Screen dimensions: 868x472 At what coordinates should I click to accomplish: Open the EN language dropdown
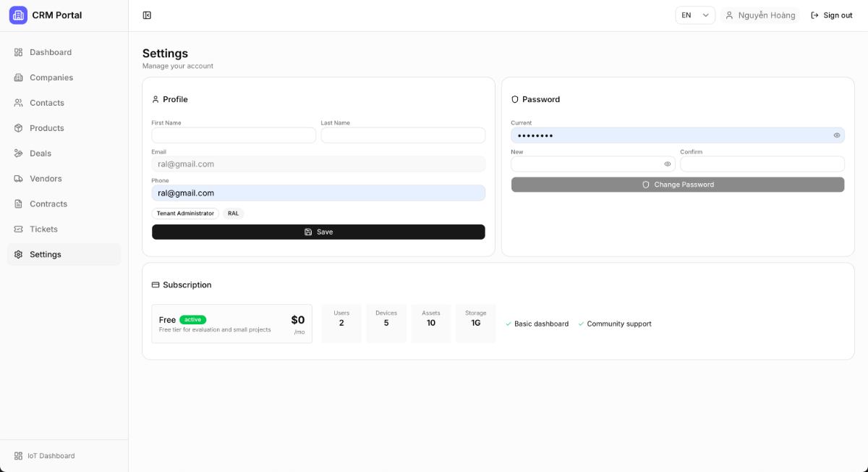tap(695, 15)
